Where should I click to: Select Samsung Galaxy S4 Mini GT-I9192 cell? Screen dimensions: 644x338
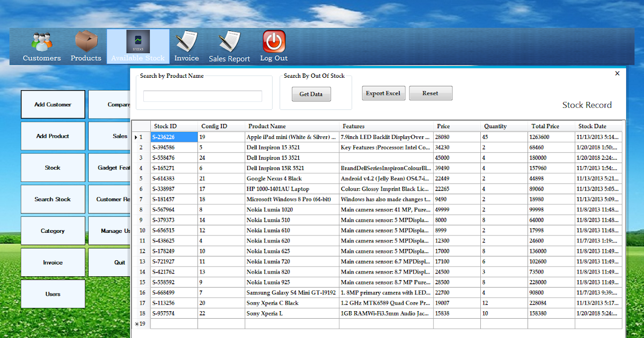(x=292, y=293)
